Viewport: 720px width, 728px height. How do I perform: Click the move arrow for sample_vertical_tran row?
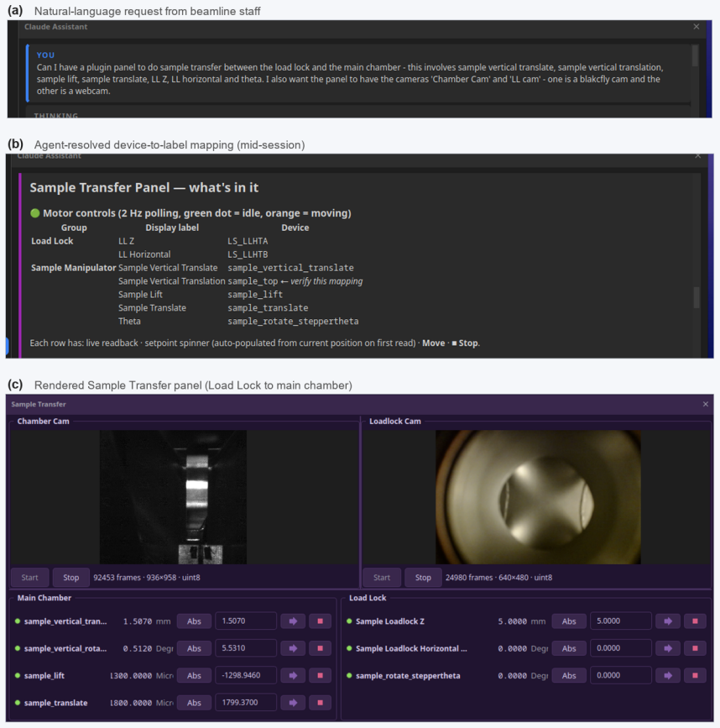pyautogui.click(x=293, y=621)
